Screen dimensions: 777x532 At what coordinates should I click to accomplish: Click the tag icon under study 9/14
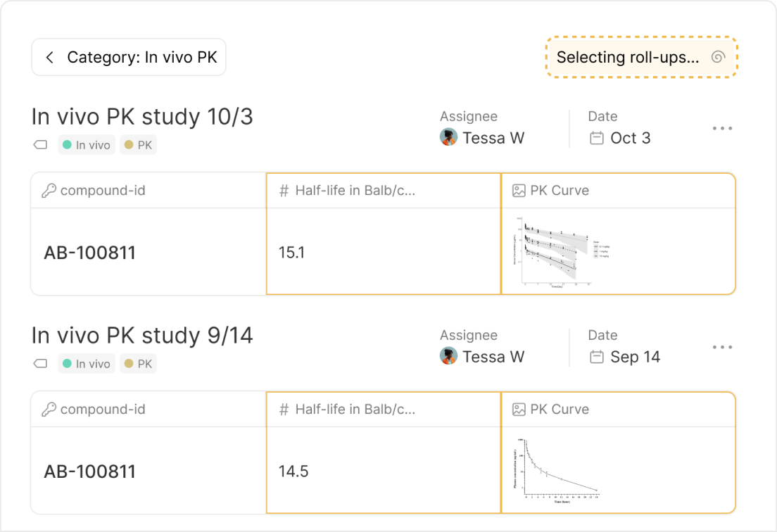coord(41,364)
